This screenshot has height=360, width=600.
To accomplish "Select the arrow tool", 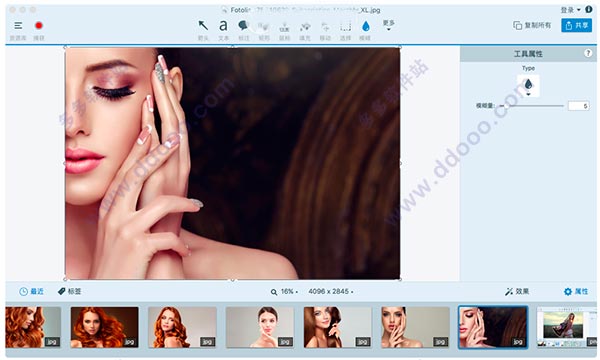I will tap(203, 26).
